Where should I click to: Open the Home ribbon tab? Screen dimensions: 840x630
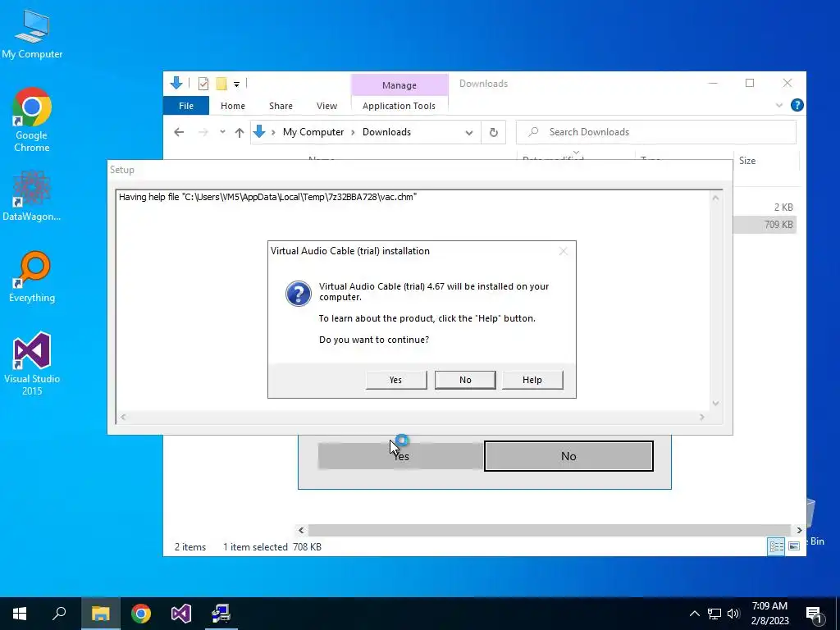pos(232,106)
